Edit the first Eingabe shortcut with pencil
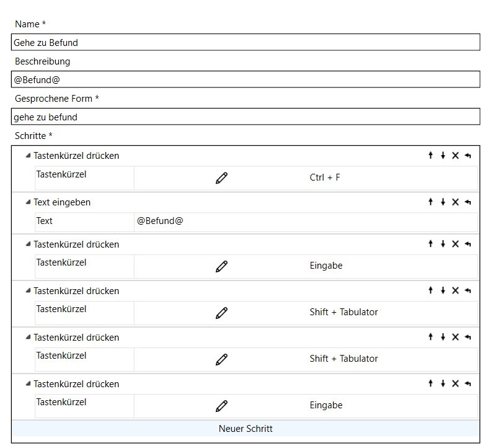Image resolution: width=488 pixels, height=448 pixels. pyautogui.click(x=221, y=266)
